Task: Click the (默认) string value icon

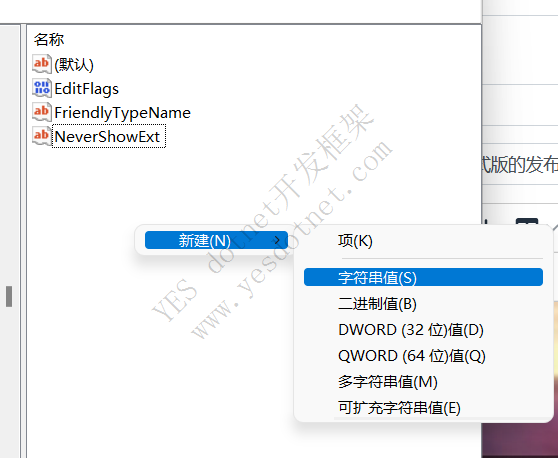Action: point(42,64)
